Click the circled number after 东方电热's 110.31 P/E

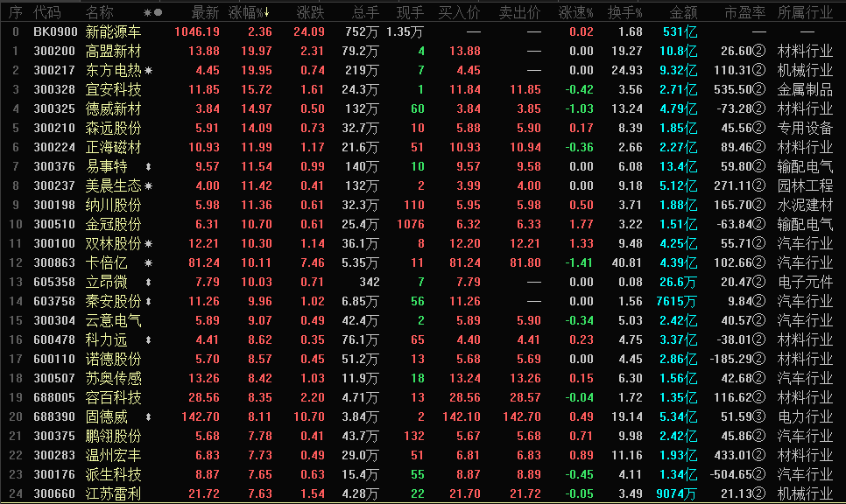click(758, 71)
